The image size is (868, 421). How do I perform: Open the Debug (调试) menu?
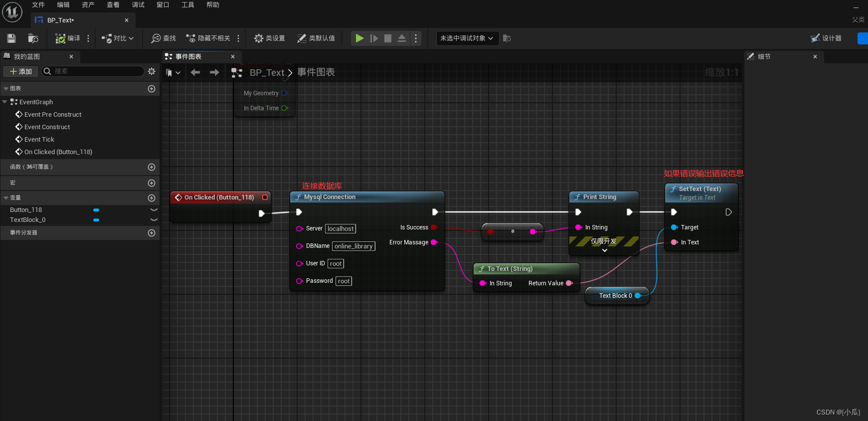tap(138, 5)
